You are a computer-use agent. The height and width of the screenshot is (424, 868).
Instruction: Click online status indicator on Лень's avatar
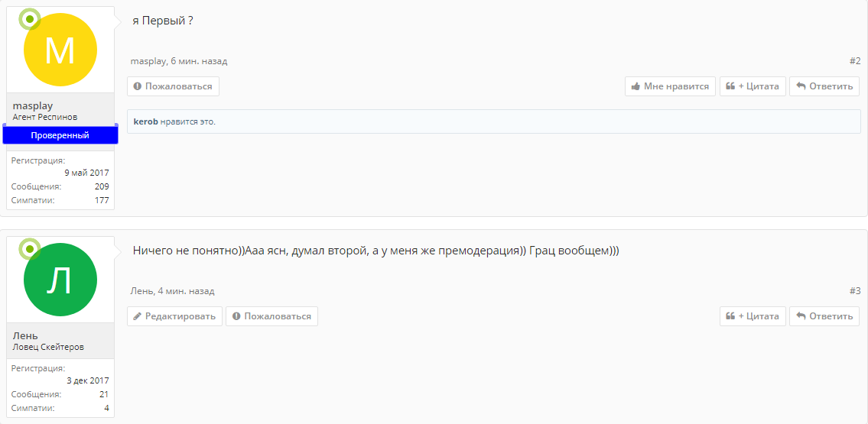(29, 248)
